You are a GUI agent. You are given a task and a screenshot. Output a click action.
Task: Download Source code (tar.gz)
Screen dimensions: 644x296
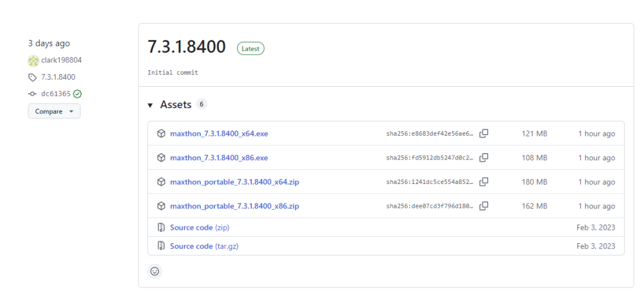click(x=204, y=246)
